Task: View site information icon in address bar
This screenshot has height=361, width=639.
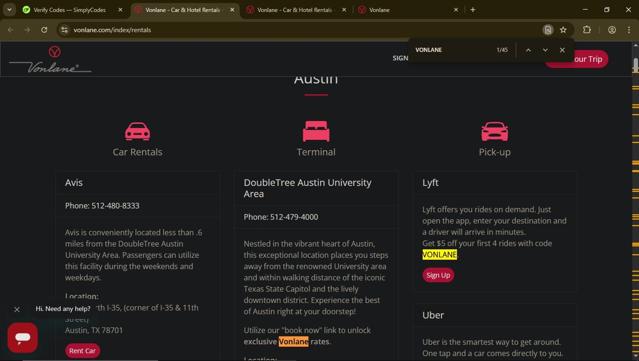Action: [64, 30]
